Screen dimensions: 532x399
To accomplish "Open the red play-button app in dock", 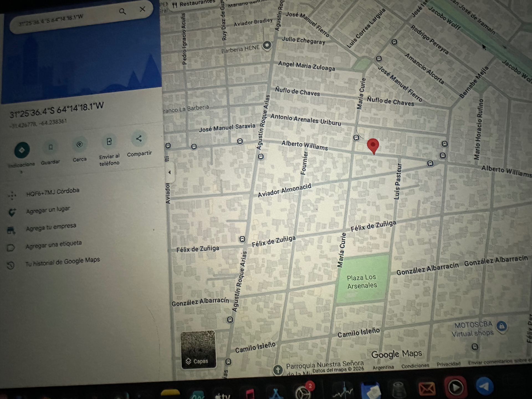I will pos(456,387).
